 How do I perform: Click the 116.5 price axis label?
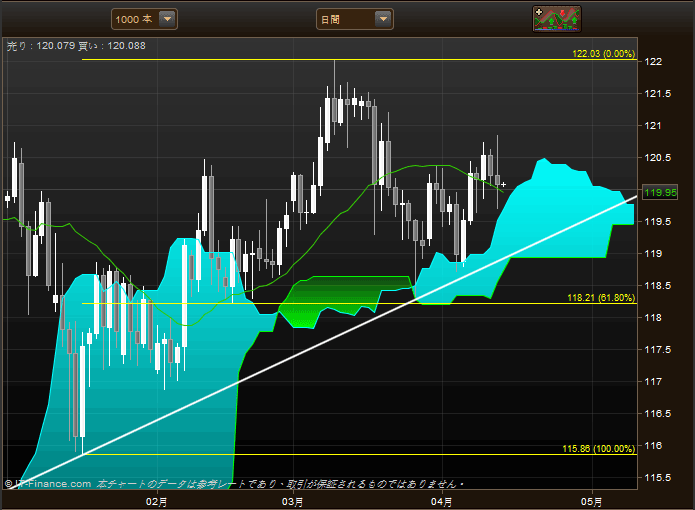click(x=657, y=413)
